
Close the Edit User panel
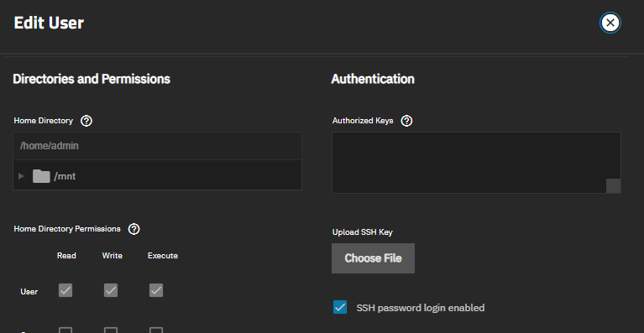tap(610, 23)
